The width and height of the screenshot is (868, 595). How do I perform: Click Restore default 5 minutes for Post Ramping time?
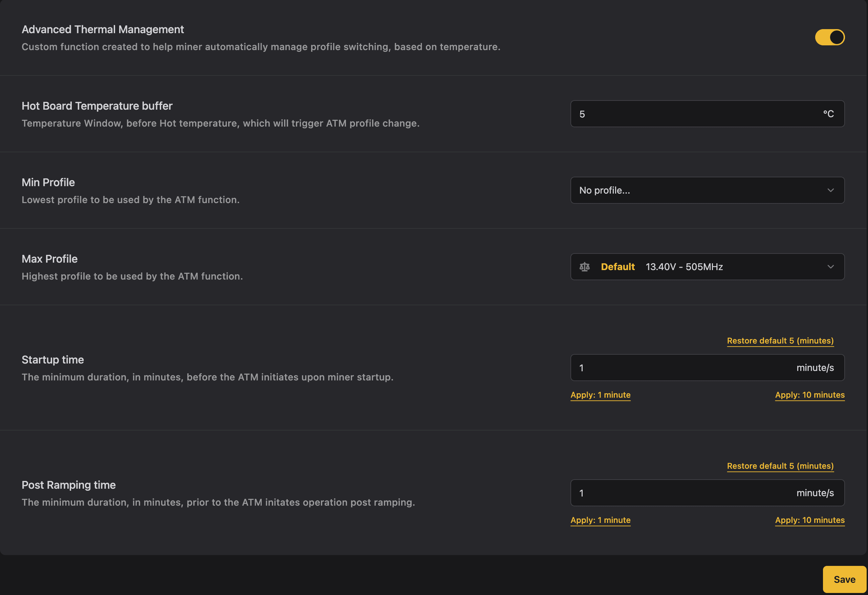[x=780, y=466]
